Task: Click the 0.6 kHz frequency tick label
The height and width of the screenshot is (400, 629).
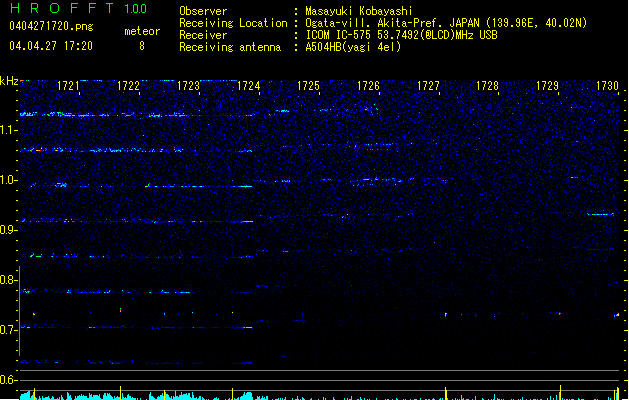Action: coord(8,380)
